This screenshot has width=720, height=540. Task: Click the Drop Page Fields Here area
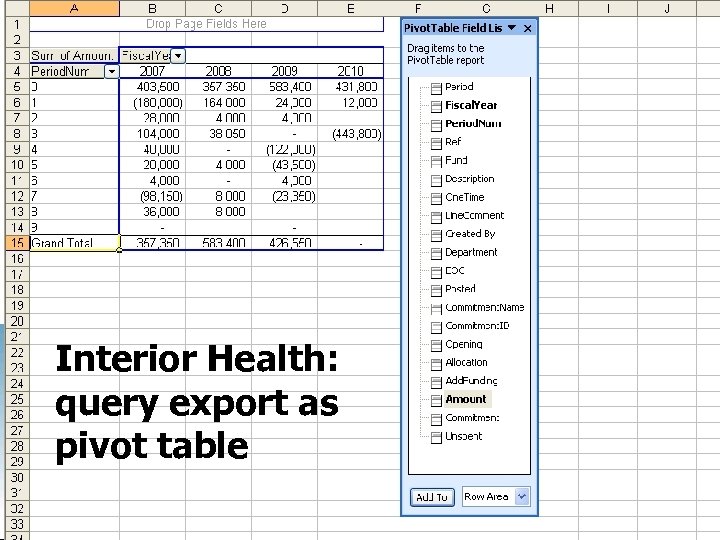(206, 24)
